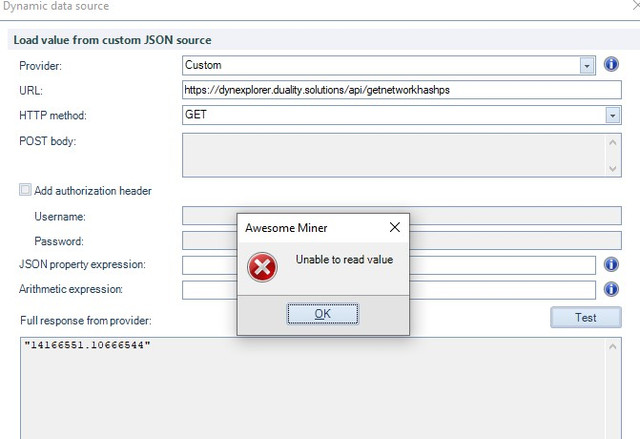Enable the Add authorization header checkbox
Screen dimensions: 640x439
coord(25,190)
